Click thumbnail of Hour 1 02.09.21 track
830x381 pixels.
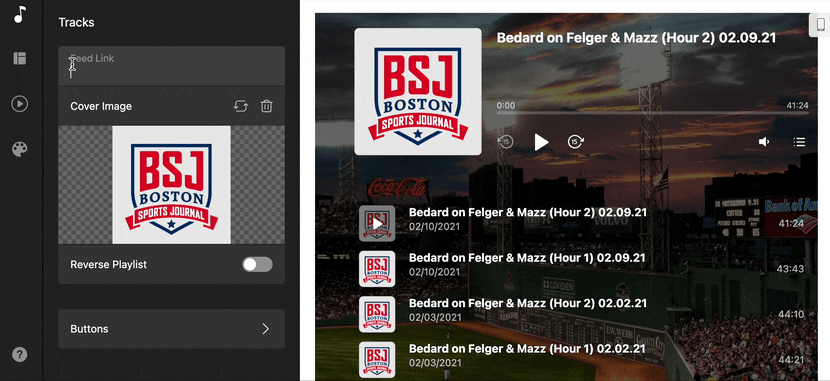coord(377,269)
